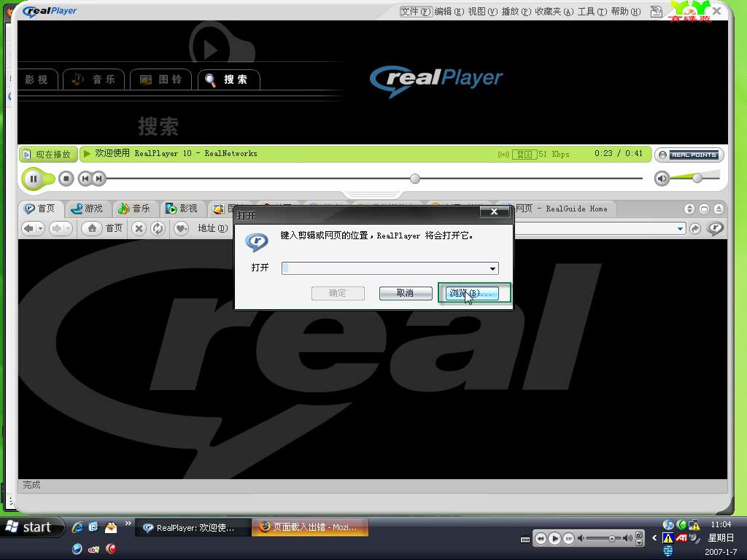
Task: Click the QQ penguin quick launch icon
Action: tap(111, 527)
